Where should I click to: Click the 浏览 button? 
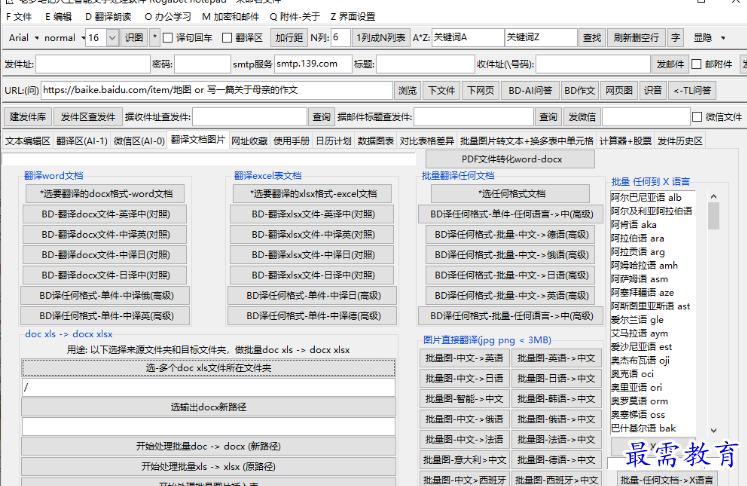click(x=407, y=90)
